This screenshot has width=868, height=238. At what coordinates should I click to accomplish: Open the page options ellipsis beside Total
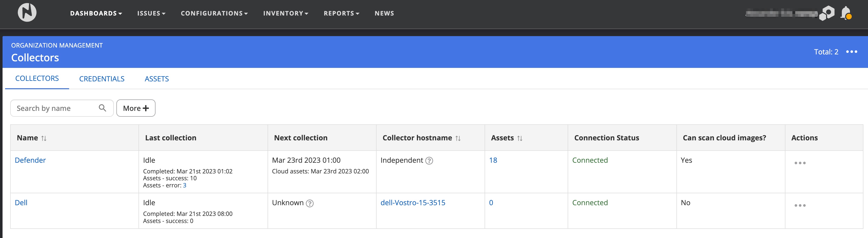(x=851, y=52)
